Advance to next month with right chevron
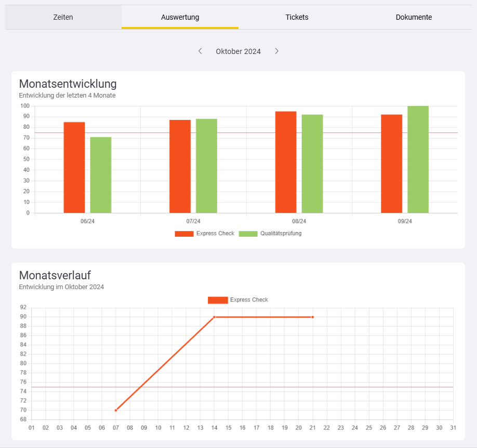This screenshot has width=477, height=448. click(276, 51)
